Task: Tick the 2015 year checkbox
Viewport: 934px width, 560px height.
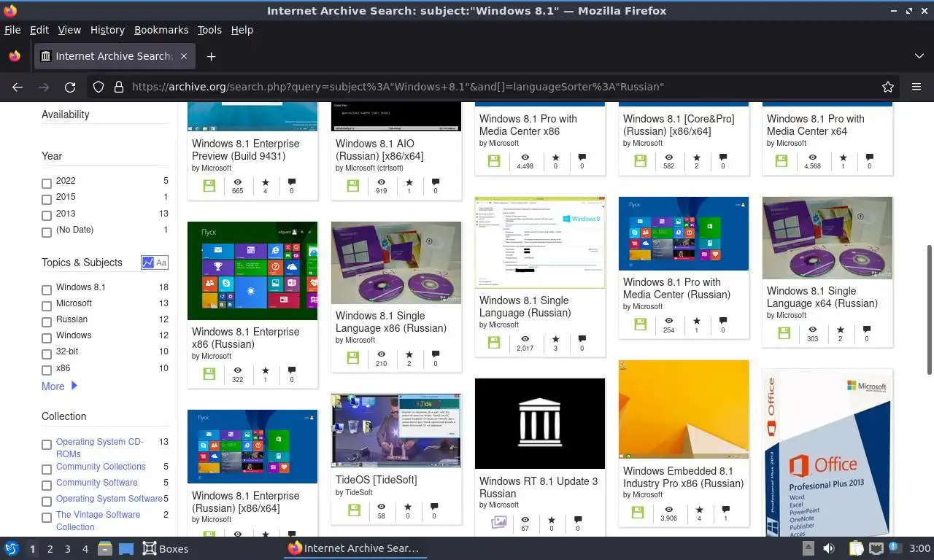Action: 47,200
